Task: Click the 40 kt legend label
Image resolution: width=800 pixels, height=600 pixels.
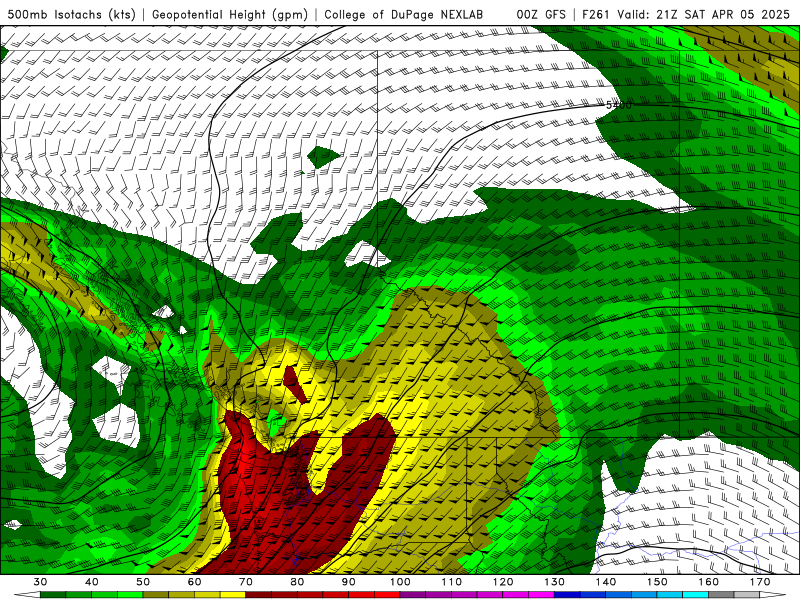Action: tap(92, 582)
